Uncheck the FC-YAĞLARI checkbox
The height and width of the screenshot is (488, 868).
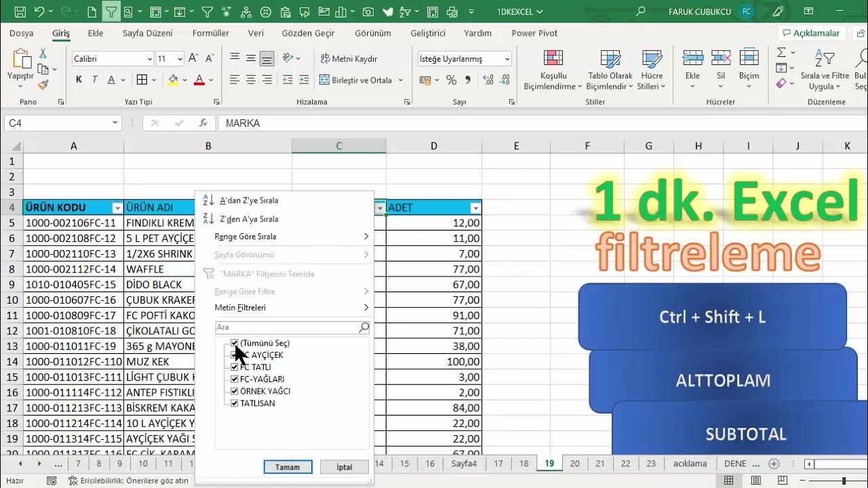click(235, 380)
